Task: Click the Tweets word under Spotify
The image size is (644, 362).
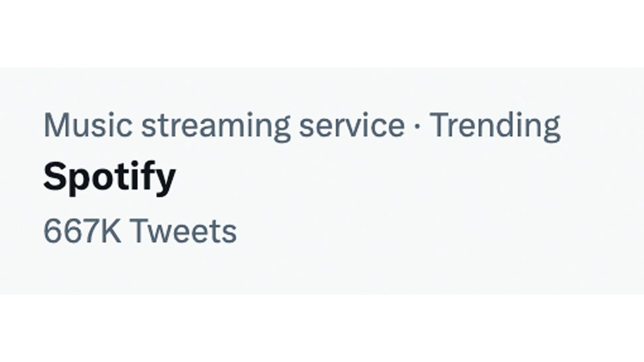Action: pos(183,231)
